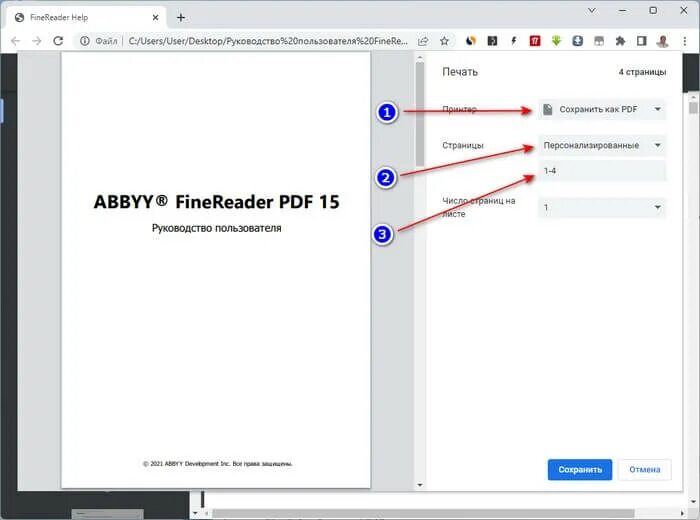Image resolution: width=700 pixels, height=520 pixels.
Task: Click the Страницы label
Action: point(462,146)
